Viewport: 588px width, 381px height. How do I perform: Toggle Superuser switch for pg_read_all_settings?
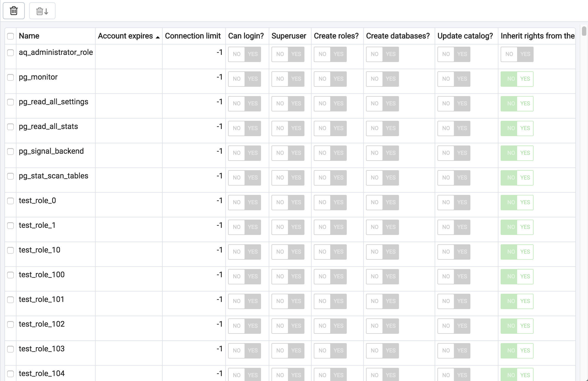click(288, 103)
